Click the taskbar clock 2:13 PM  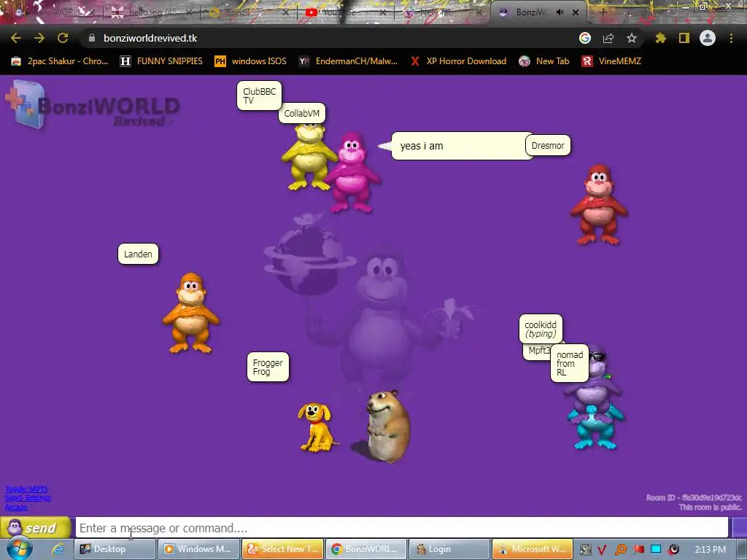click(x=710, y=550)
